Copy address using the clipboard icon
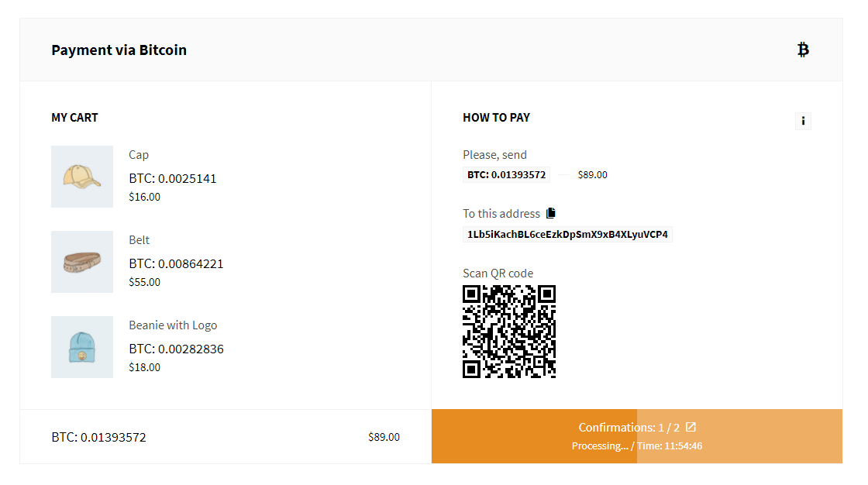This screenshot has width=868, height=485. pos(551,213)
